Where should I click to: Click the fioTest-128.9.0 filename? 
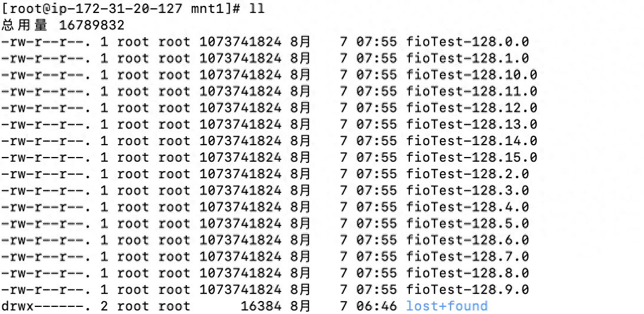[x=467, y=290]
